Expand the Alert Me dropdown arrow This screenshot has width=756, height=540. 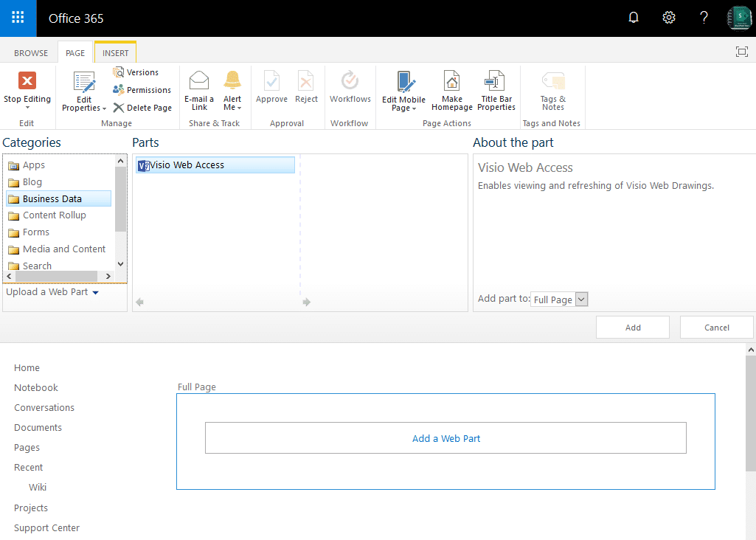[239, 108]
